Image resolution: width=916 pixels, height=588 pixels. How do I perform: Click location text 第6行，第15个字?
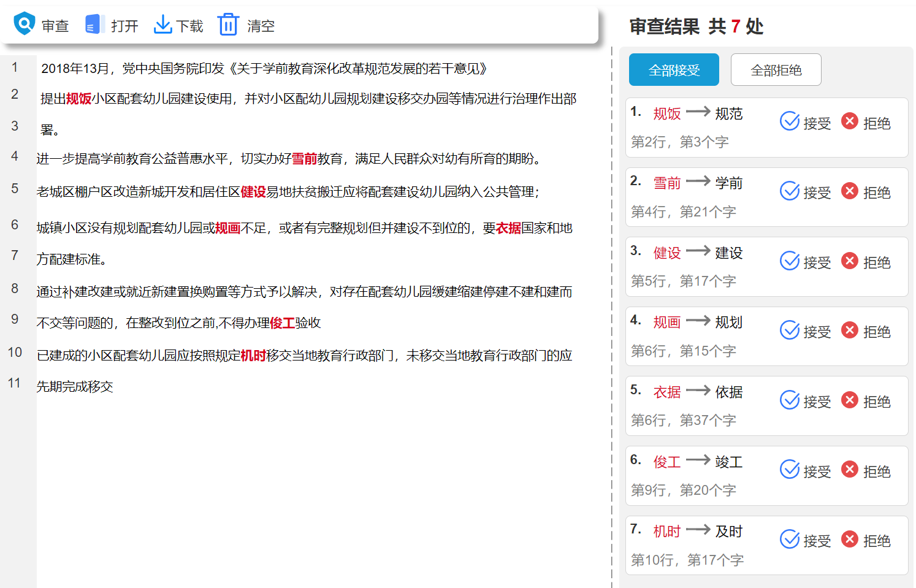(x=684, y=351)
